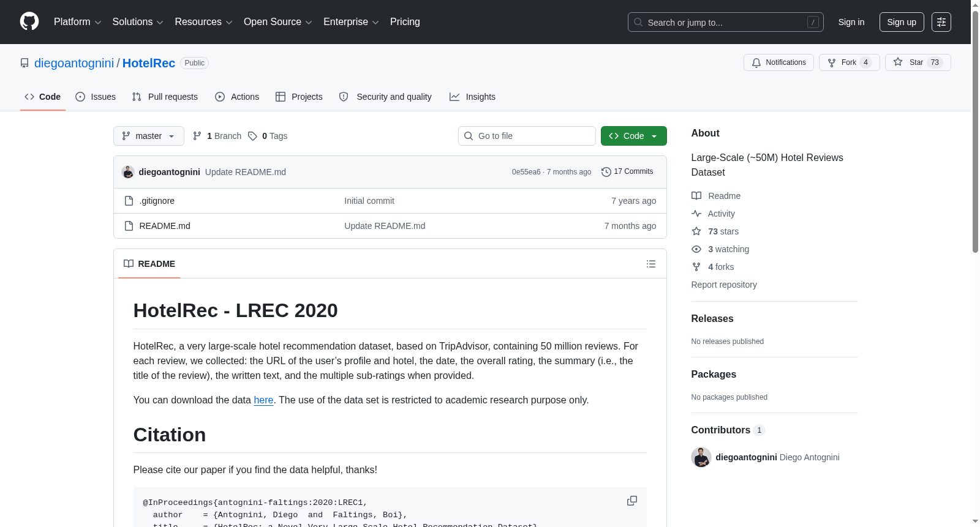
Task: Star the HotelRec repository
Action: coord(918,62)
